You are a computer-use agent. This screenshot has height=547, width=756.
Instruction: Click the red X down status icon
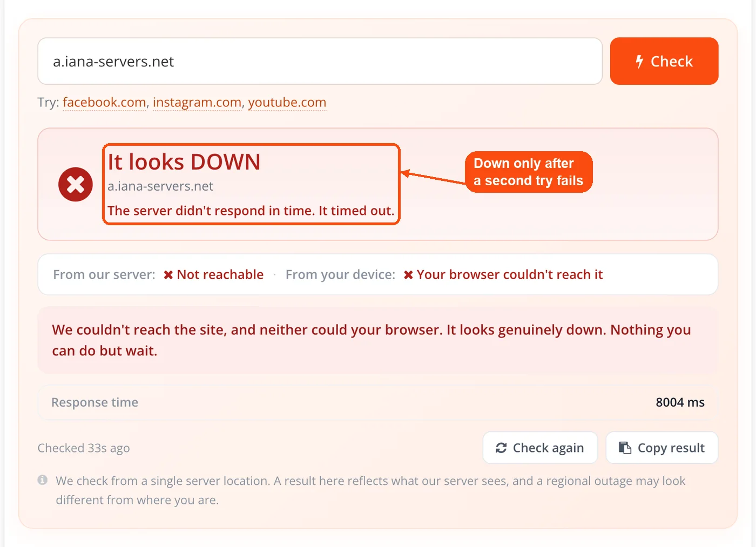[76, 184]
